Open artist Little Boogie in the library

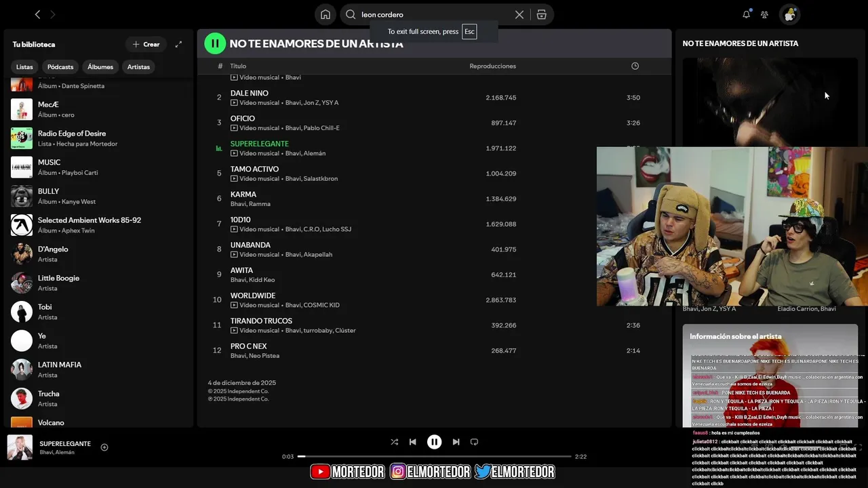98,283
